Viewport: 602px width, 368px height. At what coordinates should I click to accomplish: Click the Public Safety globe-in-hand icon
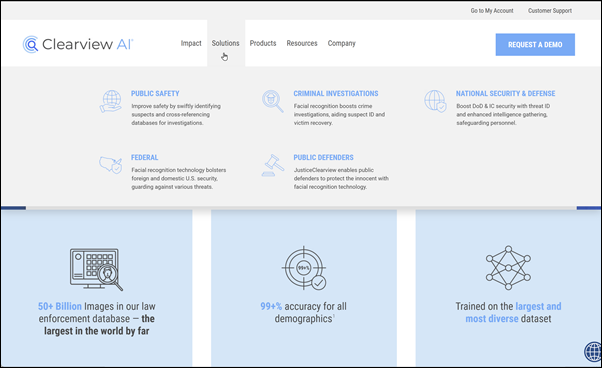111,101
